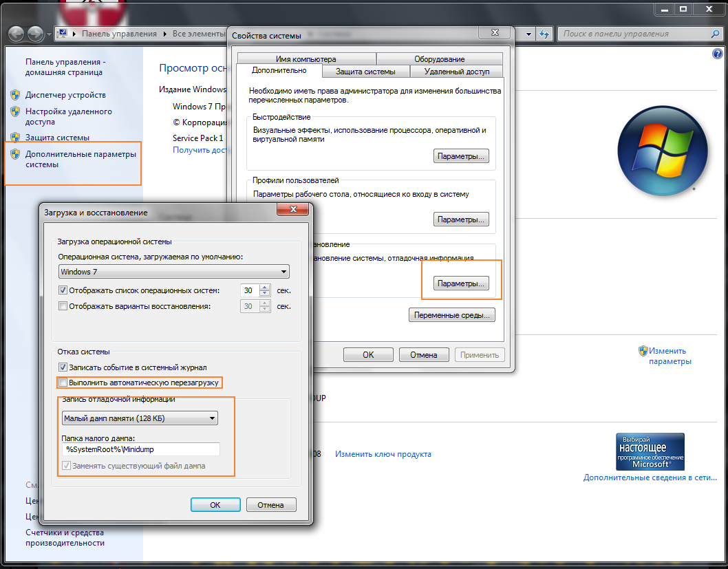The width and height of the screenshot is (728, 569).
Task: Click the blue help question mark icon
Action: pos(717,54)
